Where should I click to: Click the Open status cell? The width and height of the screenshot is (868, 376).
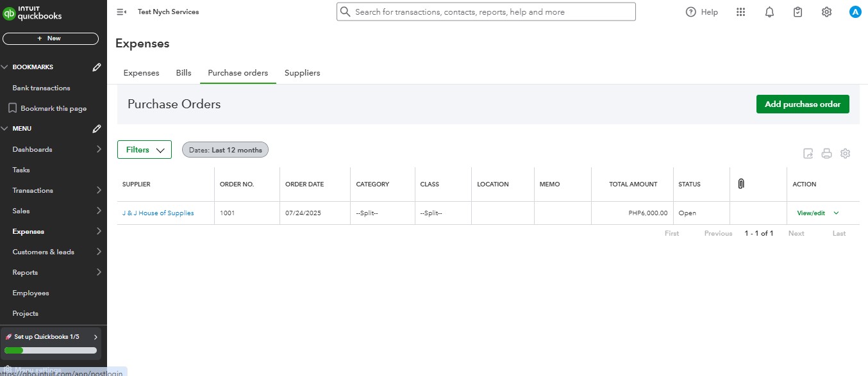point(687,213)
